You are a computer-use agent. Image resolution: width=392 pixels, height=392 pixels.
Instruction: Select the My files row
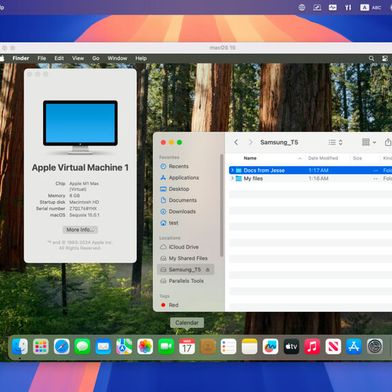[310, 179]
